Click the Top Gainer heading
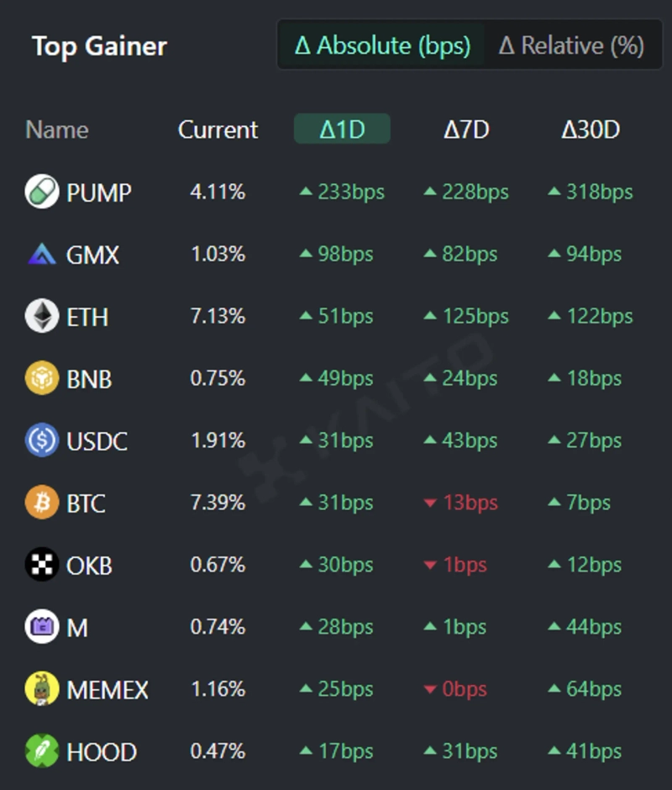Viewport: 672px width, 790px height. click(x=99, y=46)
